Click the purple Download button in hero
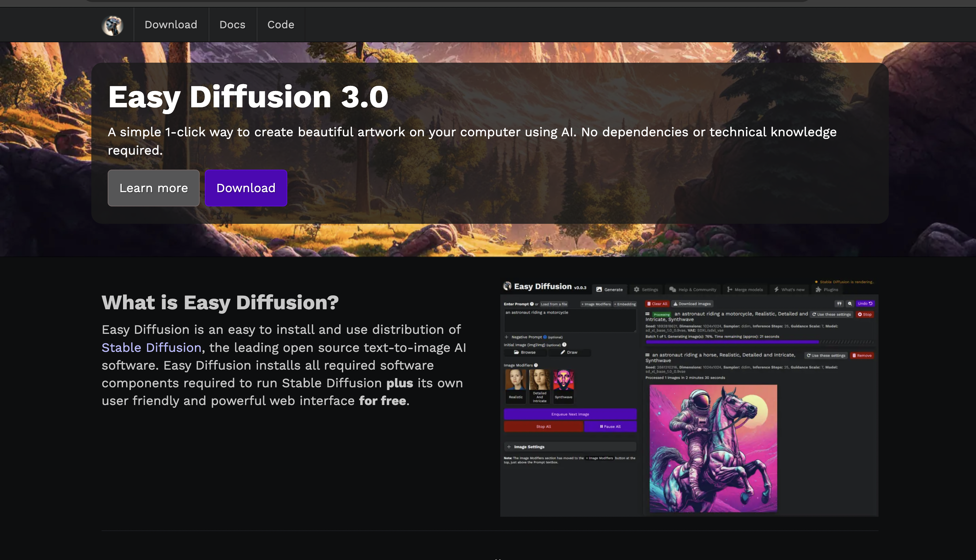 click(246, 188)
